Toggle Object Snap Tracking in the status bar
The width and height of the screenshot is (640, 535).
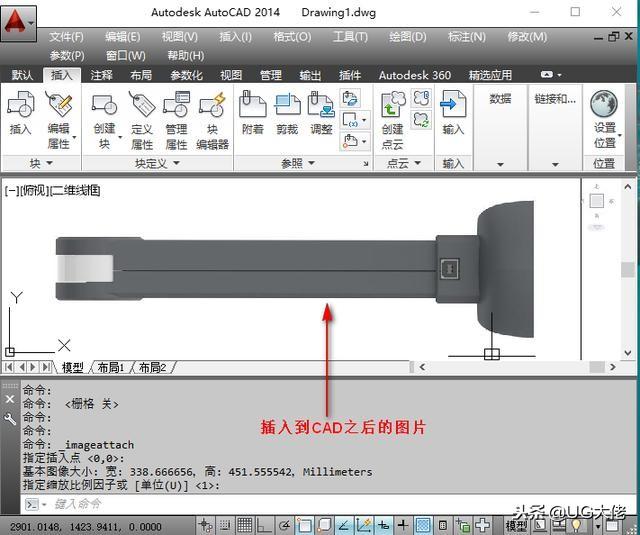click(343, 525)
